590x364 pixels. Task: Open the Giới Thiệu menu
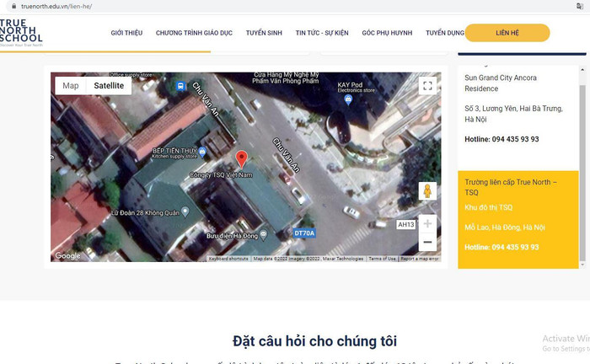click(126, 33)
